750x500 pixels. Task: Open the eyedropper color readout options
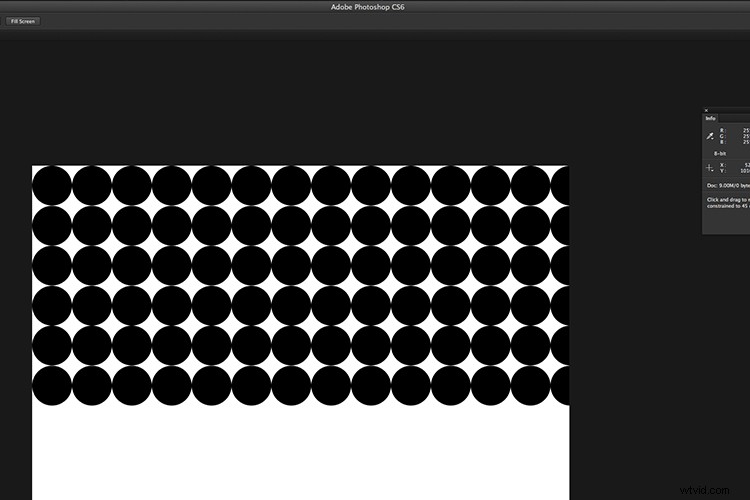click(710, 136)
